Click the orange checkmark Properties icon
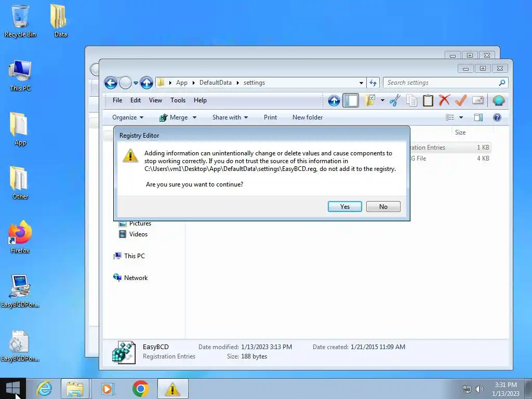 461,100
